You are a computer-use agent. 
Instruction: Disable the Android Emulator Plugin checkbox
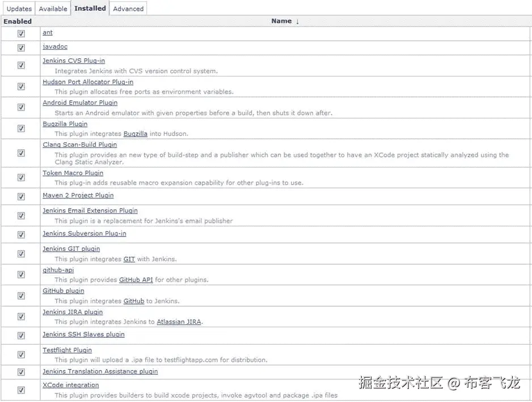pyautogui.click(x=21, y=107)
